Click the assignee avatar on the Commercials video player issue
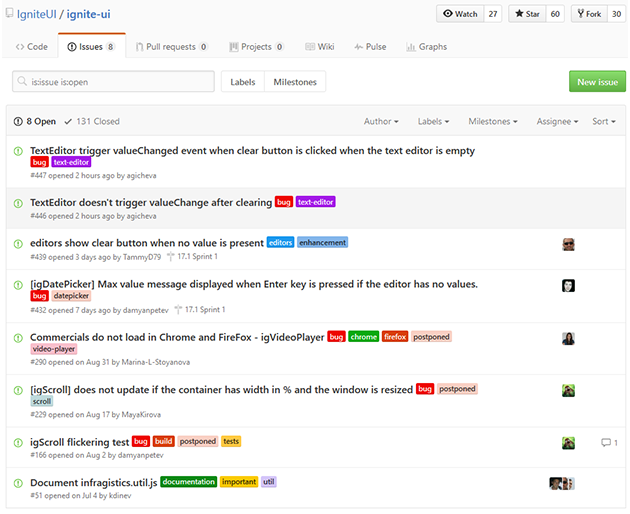The height and width of the screenshot is (514, 630). [x=568, y=338]
